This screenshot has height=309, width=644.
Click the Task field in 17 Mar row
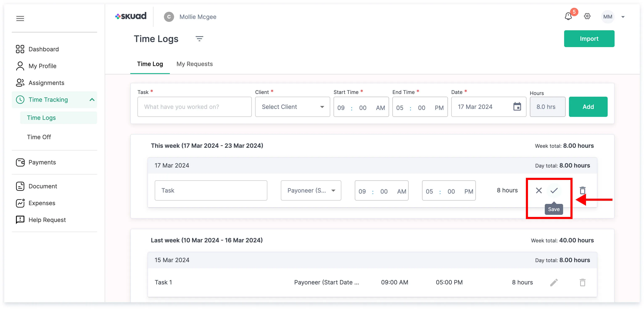click(211, 190)
